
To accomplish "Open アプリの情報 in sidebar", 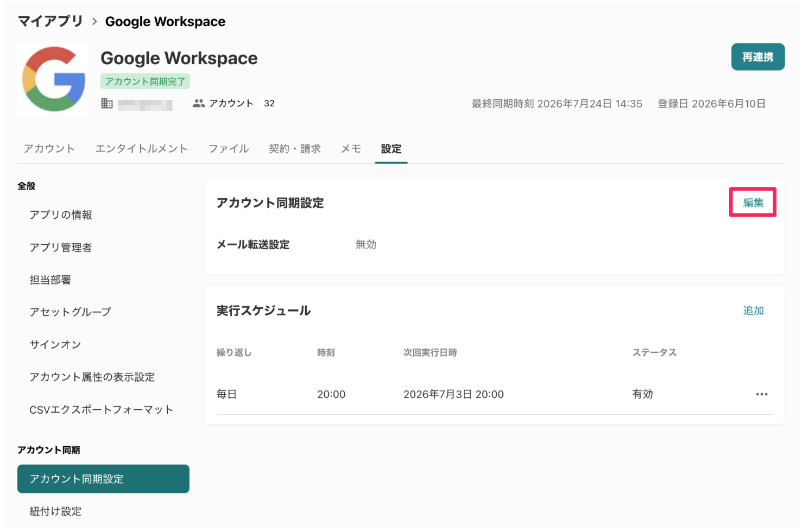I will pos(61,215).
